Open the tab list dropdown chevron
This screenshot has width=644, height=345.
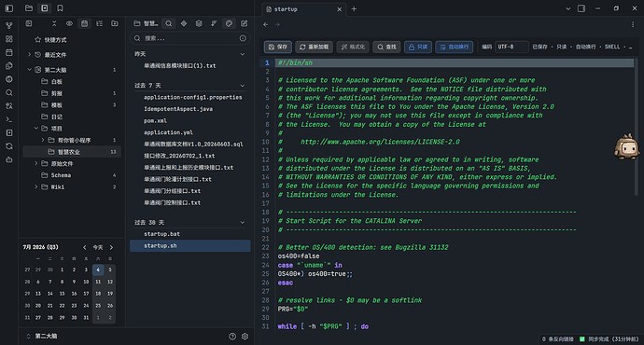(568, 8)
